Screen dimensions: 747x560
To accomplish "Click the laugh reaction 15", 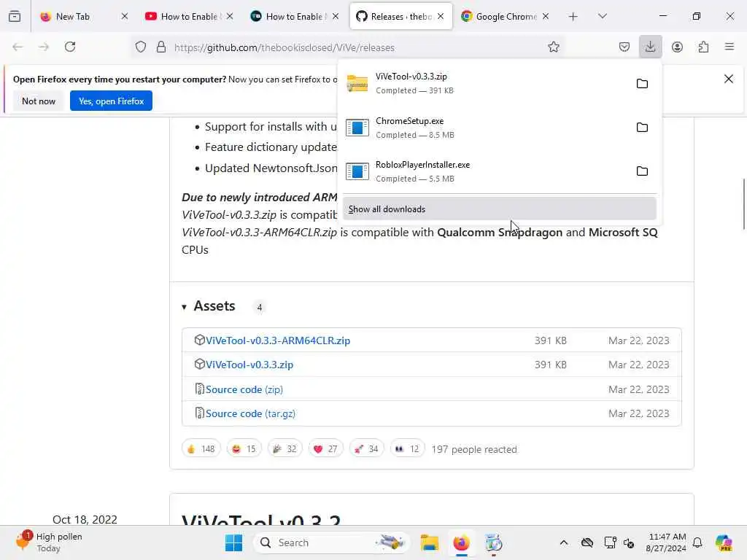I will pos(244,448).
